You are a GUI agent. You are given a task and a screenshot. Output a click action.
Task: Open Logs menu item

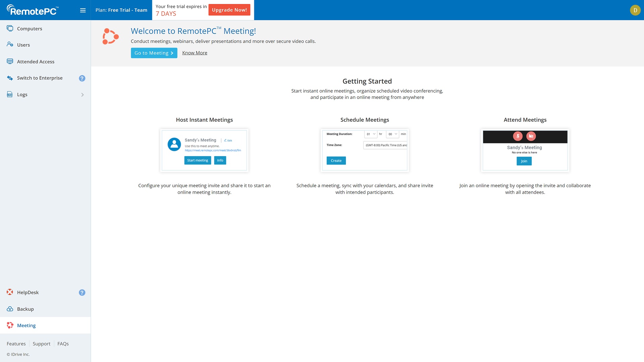click(x=45, y=95)
